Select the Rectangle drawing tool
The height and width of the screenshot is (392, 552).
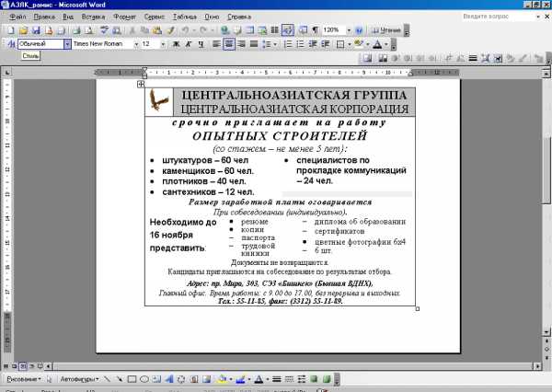click(132, 379)
